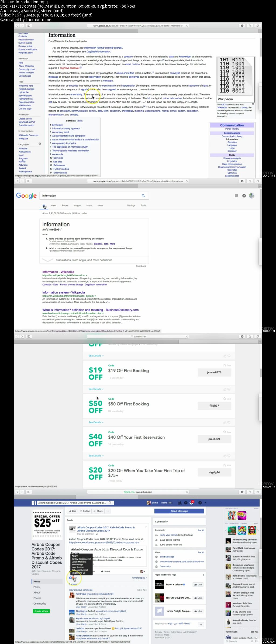The image size is (276, 644).
Task: Save the $20 Off first trip coupon
Action: coord(227,465)
